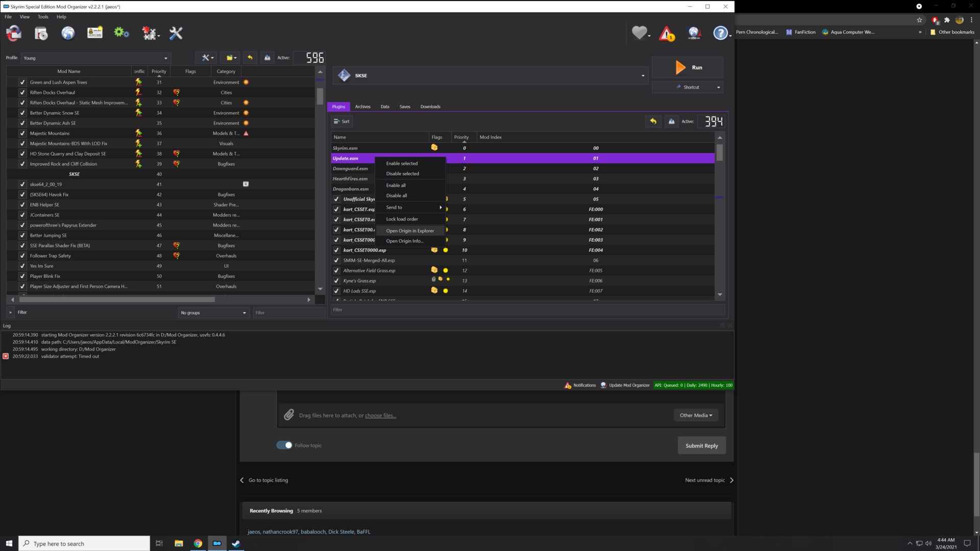Open Chrome's three-dot menu
The width and height of the screenshot is (980, 551).
click(971, 20)
